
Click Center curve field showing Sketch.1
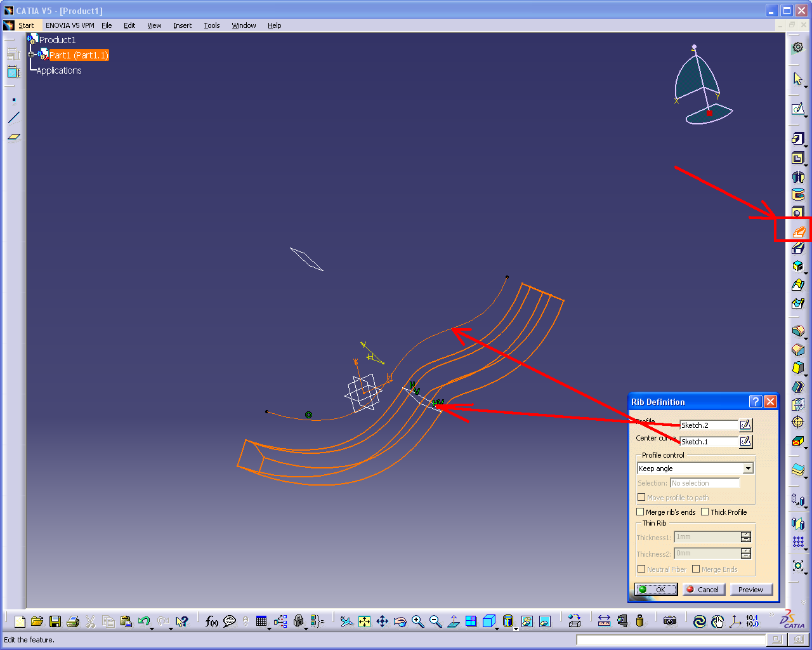click(x=709, y=441)
